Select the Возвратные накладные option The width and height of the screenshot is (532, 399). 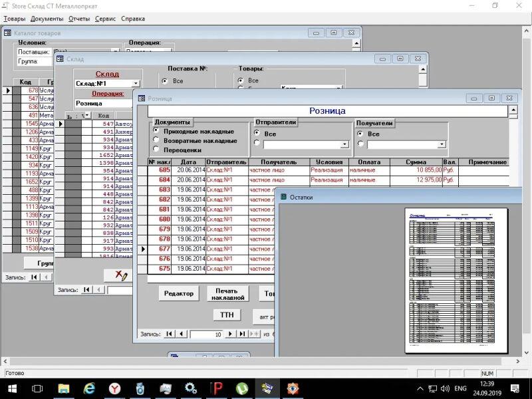[157, 140]
